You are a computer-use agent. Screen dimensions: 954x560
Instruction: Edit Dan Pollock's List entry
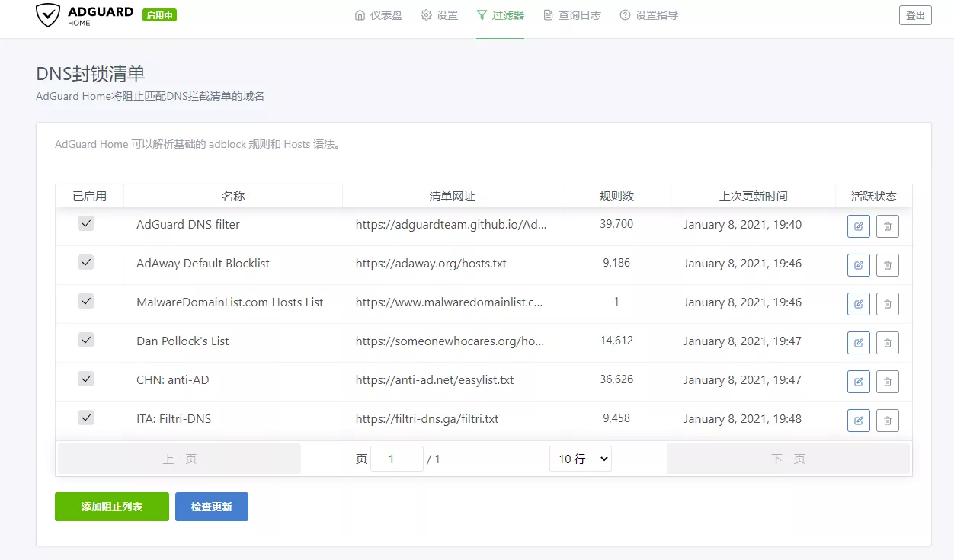859,343
